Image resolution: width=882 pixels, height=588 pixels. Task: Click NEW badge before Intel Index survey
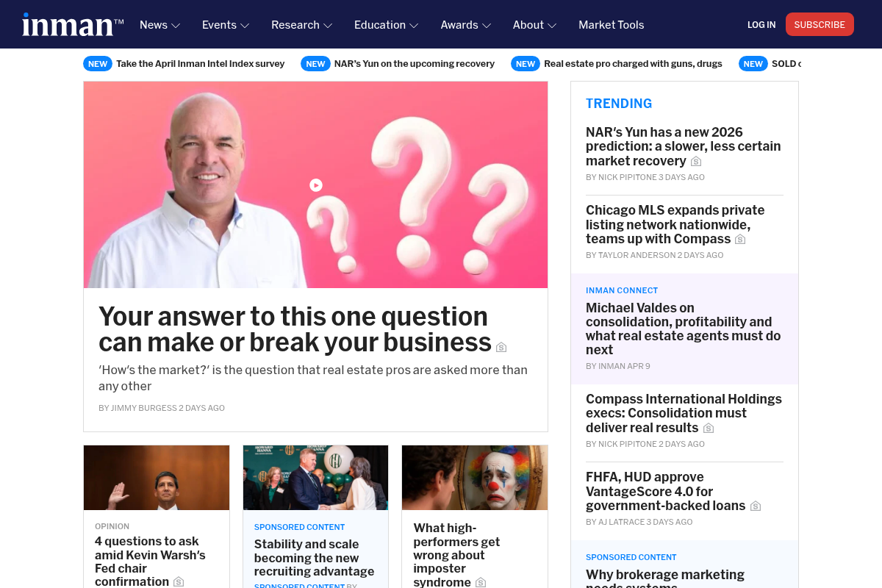98,64
